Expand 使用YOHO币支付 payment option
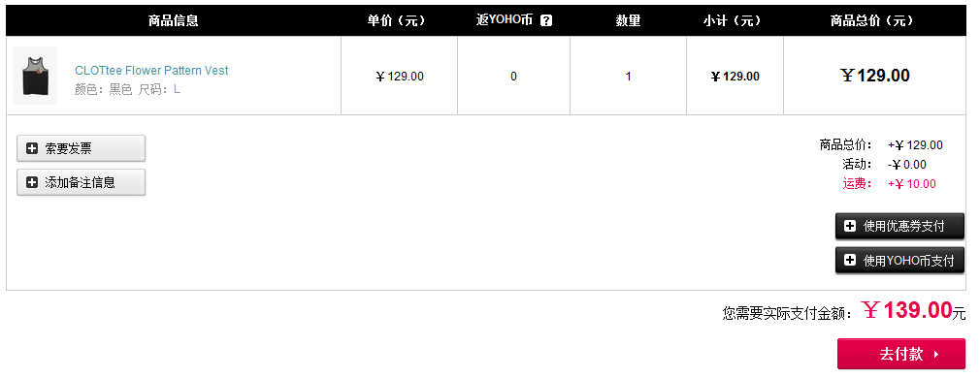Image resolution: width=980 pixels, height=377 pixels. point(899,261)
